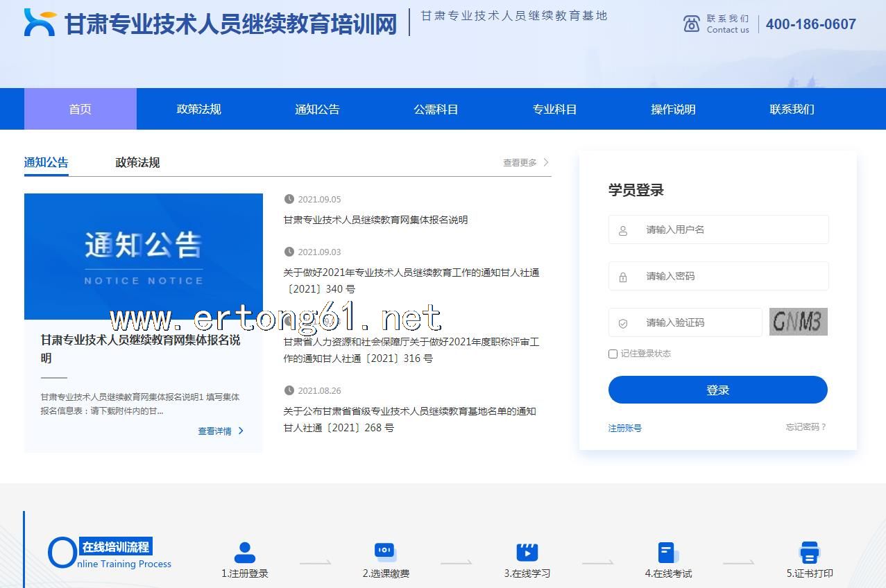Click the course payment step icon
This screenshot has height=588, width=886.
click(x=385, y=551)
